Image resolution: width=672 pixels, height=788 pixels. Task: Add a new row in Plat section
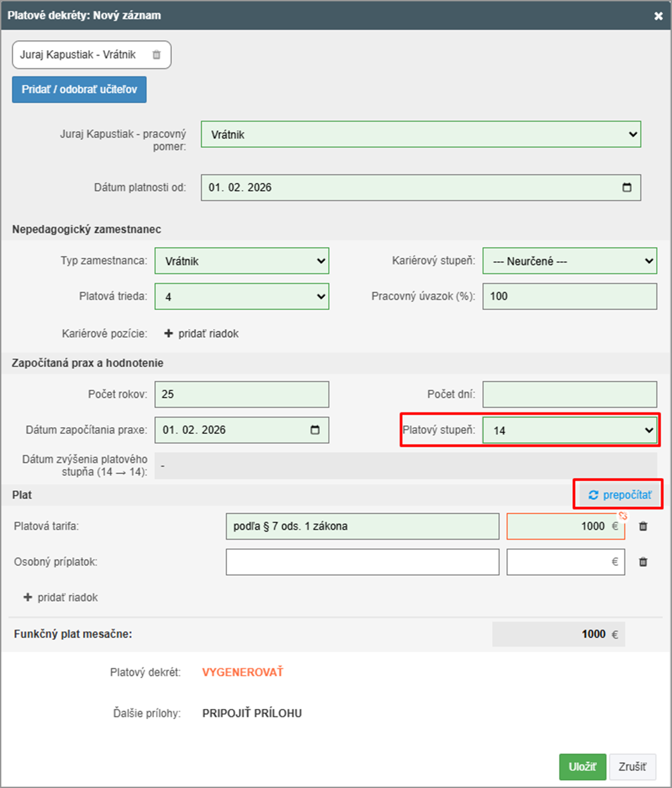[61, 598]
